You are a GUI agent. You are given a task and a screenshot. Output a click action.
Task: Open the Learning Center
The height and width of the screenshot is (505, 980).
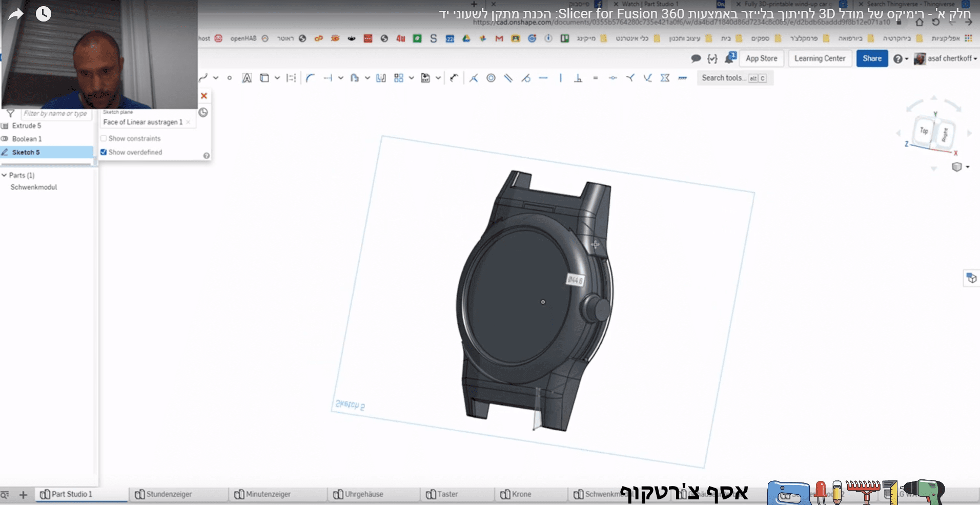point(820,58)
